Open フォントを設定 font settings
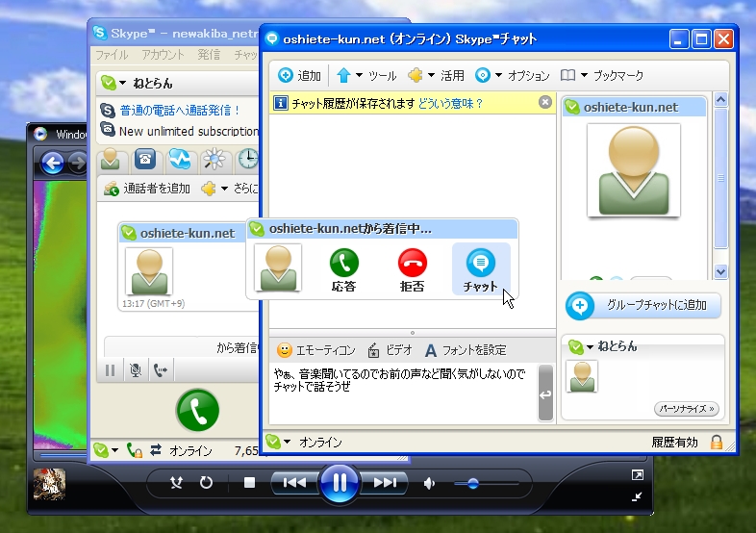This screenshot has height=533, width=756. tap(466, 350)
